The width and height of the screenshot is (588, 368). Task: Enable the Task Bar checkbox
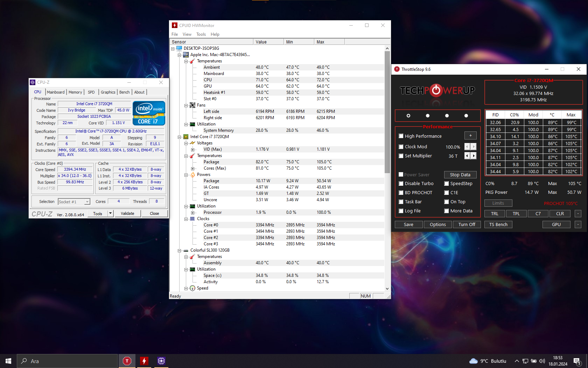coord(401,202)
